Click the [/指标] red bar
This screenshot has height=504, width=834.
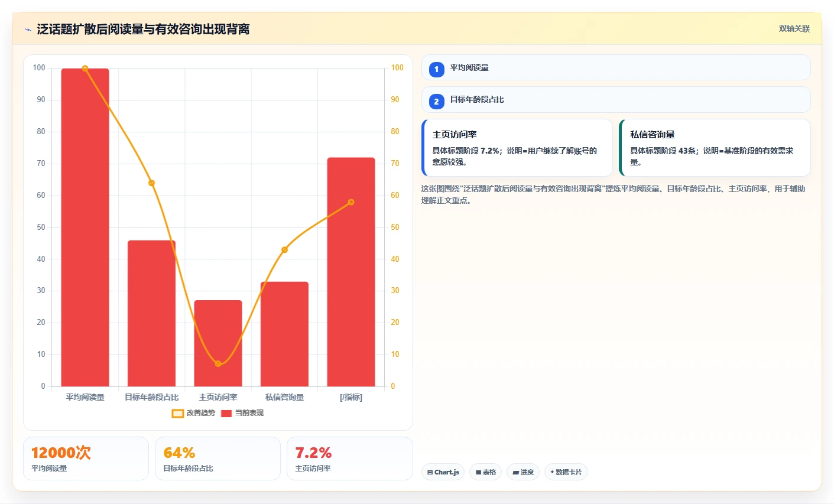point(351,272)
